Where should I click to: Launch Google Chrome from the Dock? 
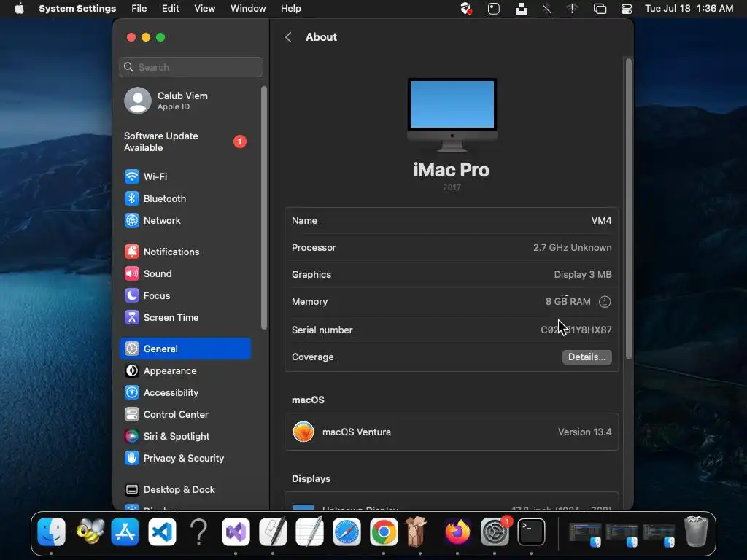tap(384, 532)
